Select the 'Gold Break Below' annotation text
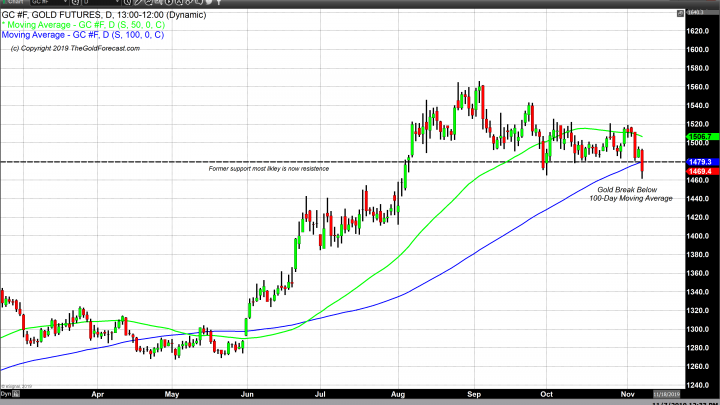 pyautogui.click(x=627, y=189)
